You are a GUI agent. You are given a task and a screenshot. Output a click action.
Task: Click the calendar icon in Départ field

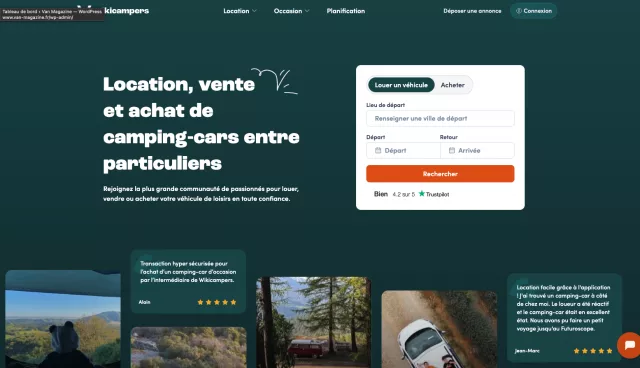[x=378, y=151]
